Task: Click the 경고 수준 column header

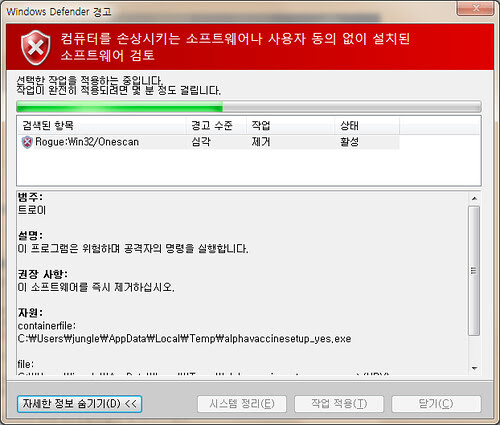Action: [x=216, y=126]
